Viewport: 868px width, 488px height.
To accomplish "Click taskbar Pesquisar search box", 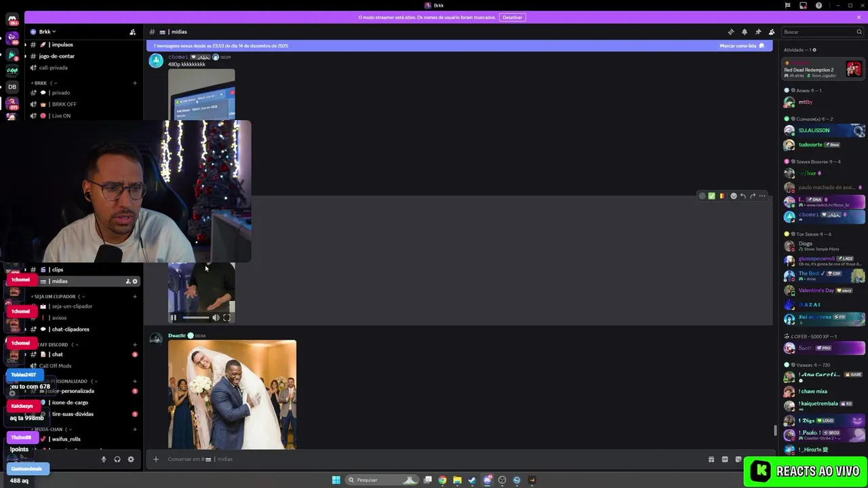I will (x=381, y=480).
